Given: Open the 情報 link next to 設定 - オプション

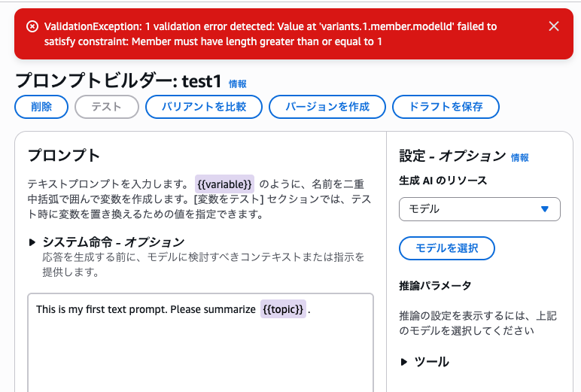Looking at the screenshot, I should pos(520,158).
